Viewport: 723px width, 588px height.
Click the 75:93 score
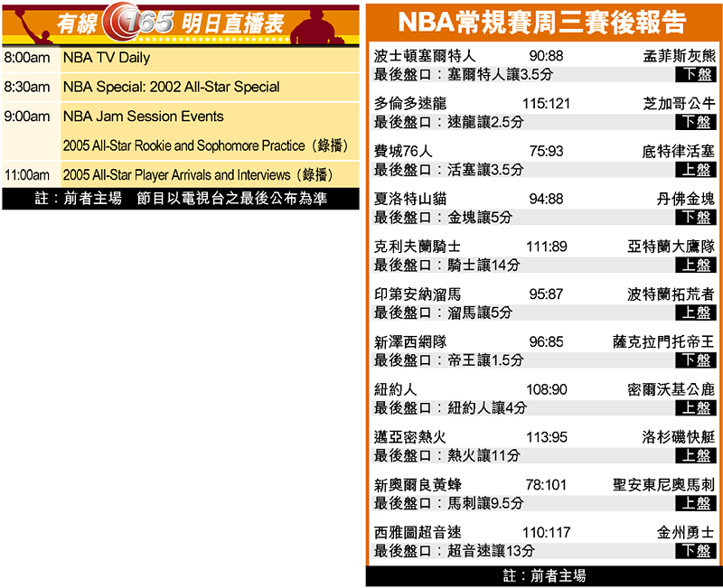tap(547, 151)
